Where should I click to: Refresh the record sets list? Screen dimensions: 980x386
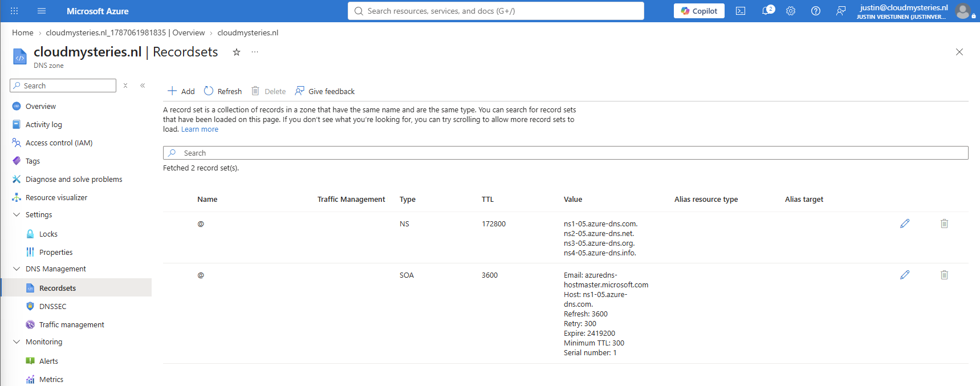point(223,91)
